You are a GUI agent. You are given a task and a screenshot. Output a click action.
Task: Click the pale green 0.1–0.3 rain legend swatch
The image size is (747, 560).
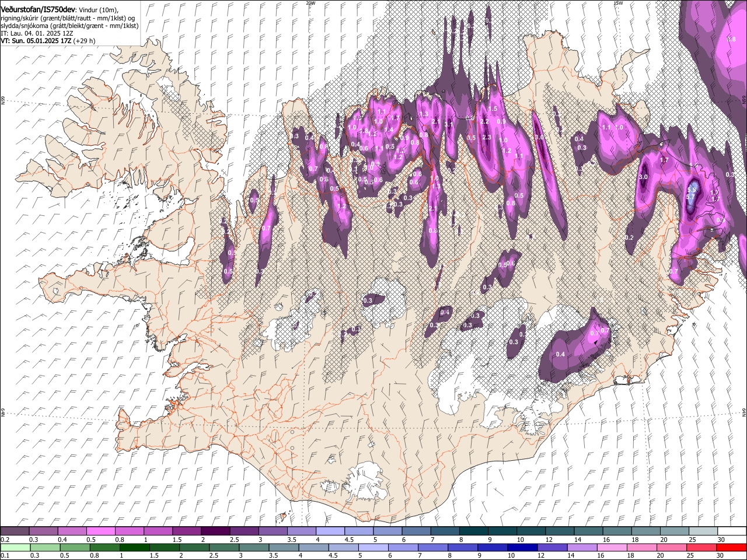pos(15,548)
